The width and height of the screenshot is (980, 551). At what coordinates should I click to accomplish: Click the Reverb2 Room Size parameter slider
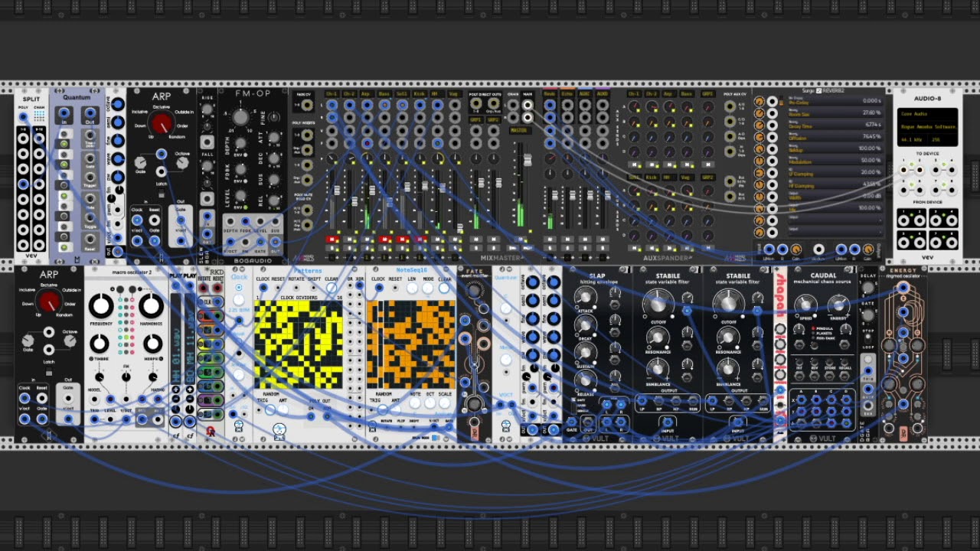(835, 112)
